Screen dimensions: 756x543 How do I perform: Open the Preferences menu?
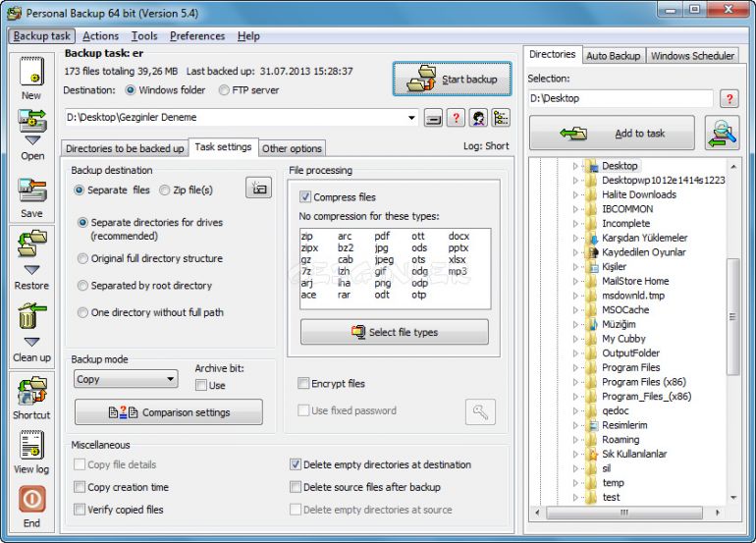point(197,36)
